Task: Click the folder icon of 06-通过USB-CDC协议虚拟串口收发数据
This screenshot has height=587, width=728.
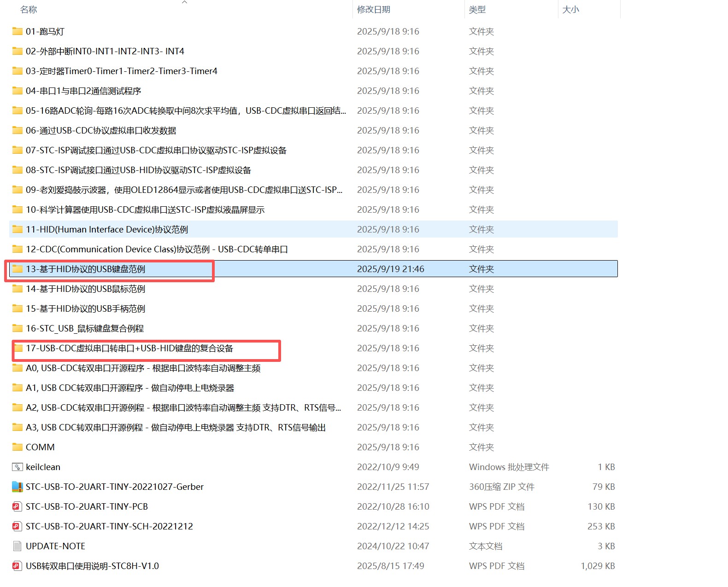Action: click(18, 130)
